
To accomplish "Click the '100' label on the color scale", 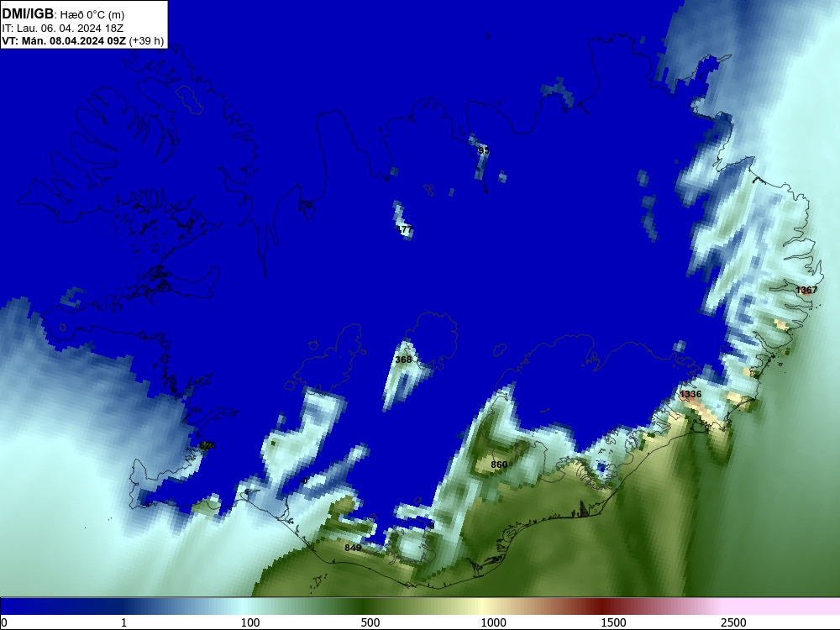I will click(250, 622).
